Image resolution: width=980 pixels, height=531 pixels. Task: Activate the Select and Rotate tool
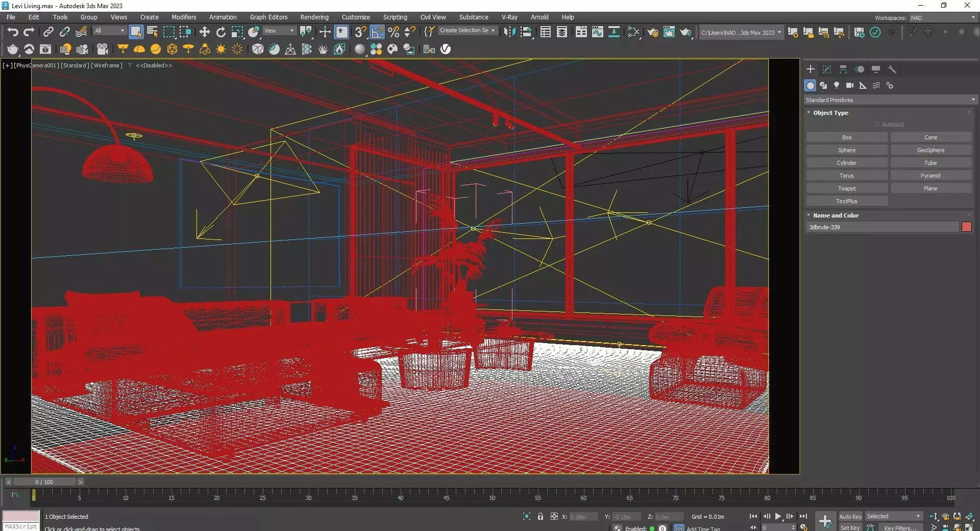220,32
